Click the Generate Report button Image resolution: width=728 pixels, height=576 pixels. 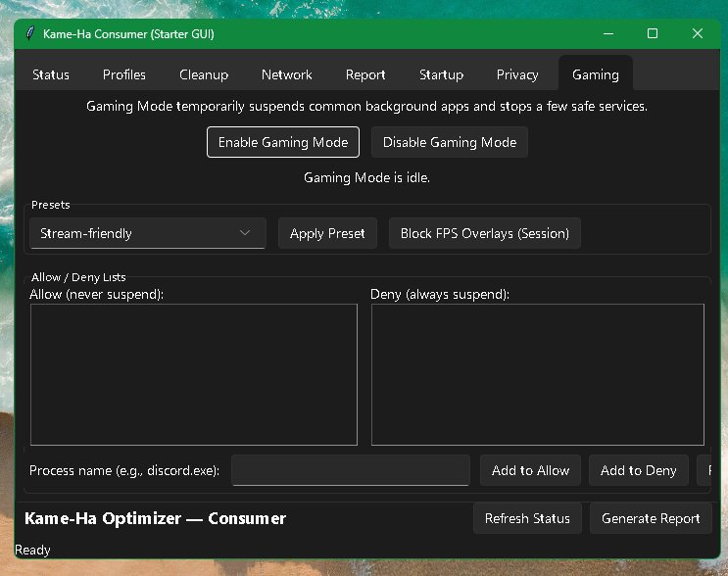coord(651,518)
